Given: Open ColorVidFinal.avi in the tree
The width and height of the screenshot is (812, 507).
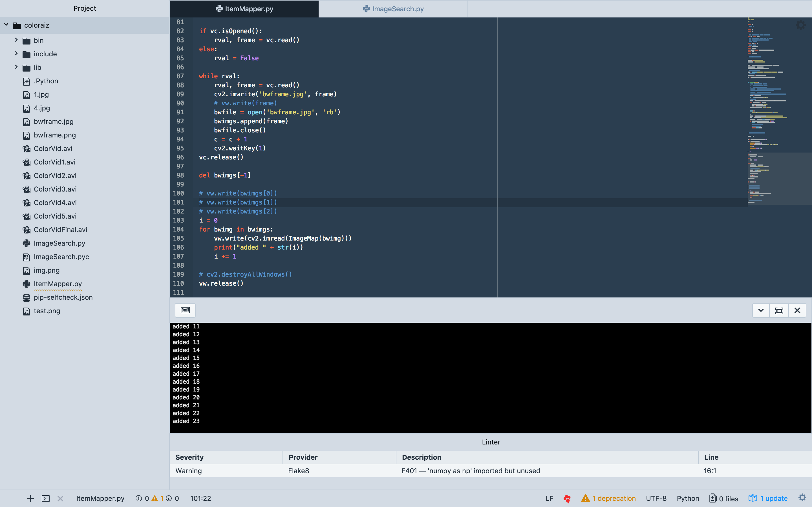Looking at the screenshot, I should (x=60, y=230).
